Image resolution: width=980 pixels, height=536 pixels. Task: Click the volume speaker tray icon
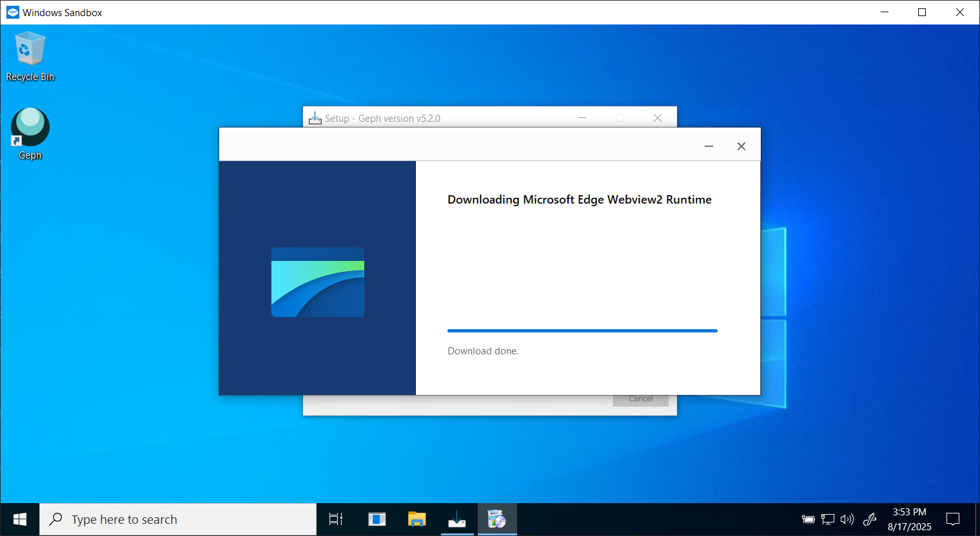coord(847,519)
